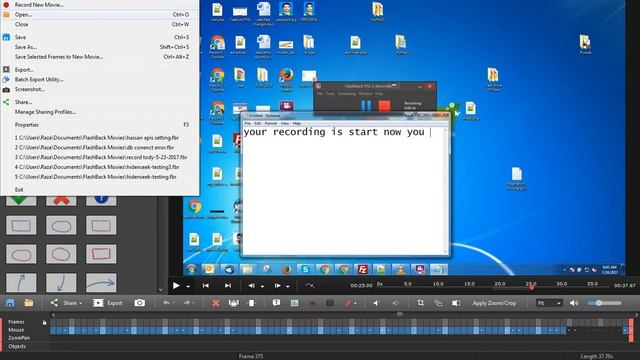Click the Length 37.70s status text
This screenshot has width=640, height=360.
click(596, 356)
